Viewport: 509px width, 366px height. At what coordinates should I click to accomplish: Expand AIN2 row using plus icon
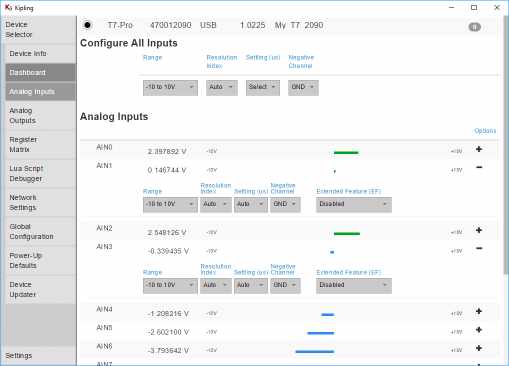[x=479, y=230]
